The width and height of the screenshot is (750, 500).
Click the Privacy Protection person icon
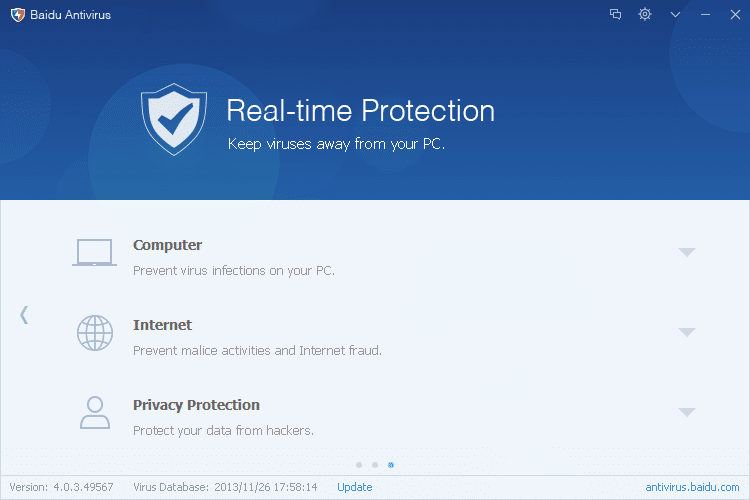pyautogui.click(x=95, y=412)
